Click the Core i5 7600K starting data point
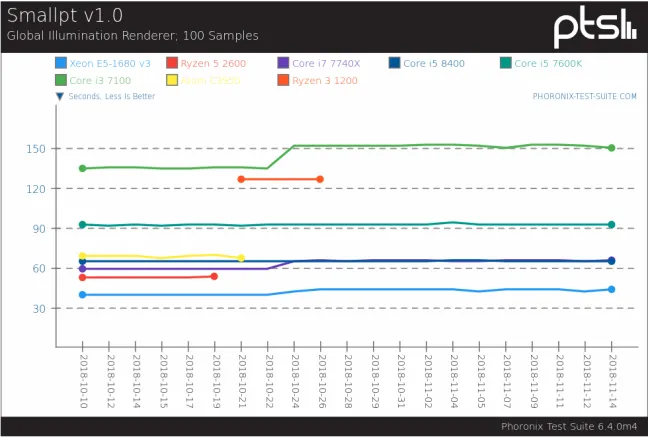 tap(82, 225)
